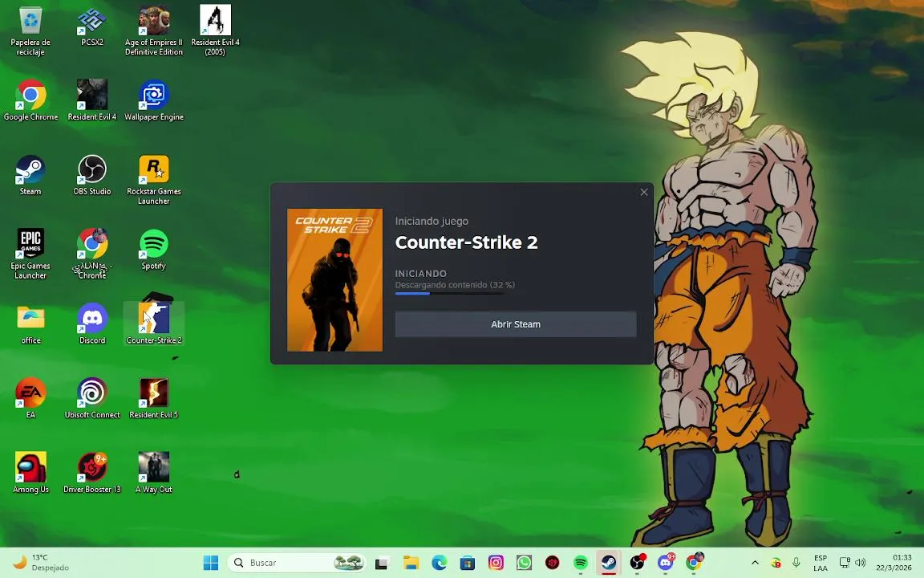The height and width of the screenshot is (578, 924).
Task: Close the Counter-Strike 2 launch dialog
Action: pos(644,193)
